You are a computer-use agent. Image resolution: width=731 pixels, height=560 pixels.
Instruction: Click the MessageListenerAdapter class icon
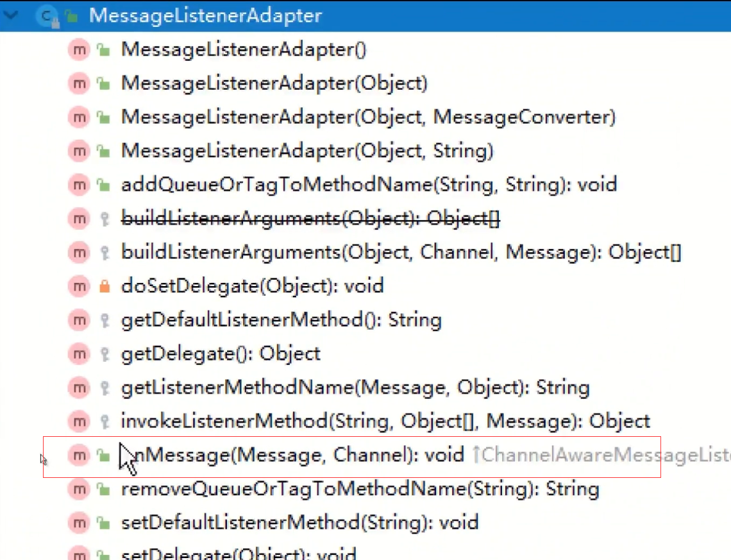tap(47, 16)
